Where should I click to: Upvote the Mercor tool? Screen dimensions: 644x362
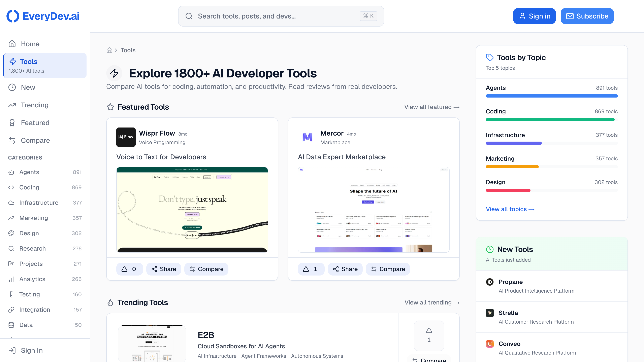pos(311,269)
